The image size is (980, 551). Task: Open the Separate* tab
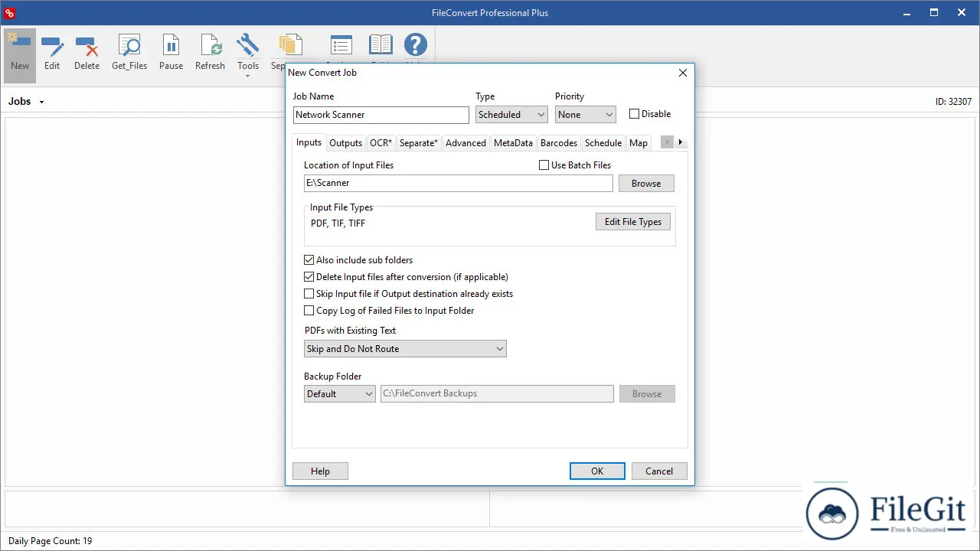pyautogui.click(x=419, y=143)
